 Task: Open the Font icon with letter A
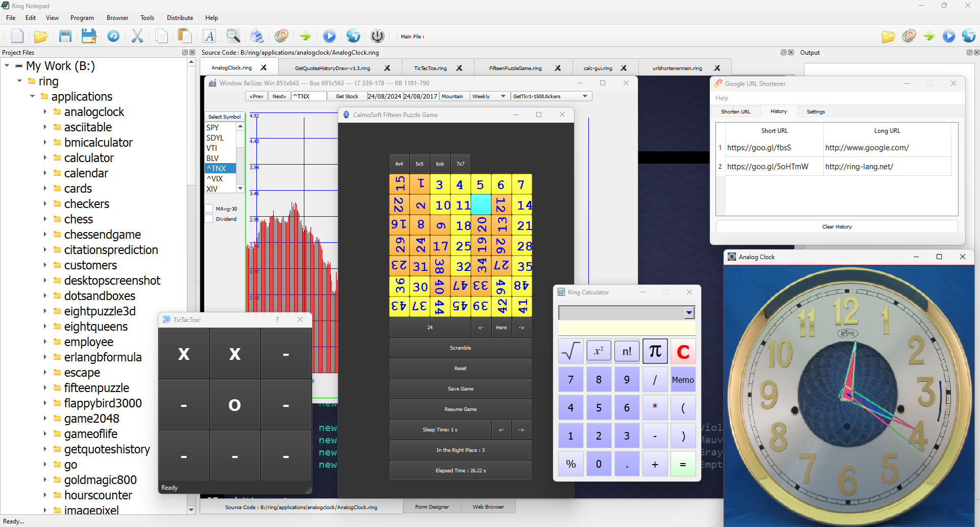[209, 36]
